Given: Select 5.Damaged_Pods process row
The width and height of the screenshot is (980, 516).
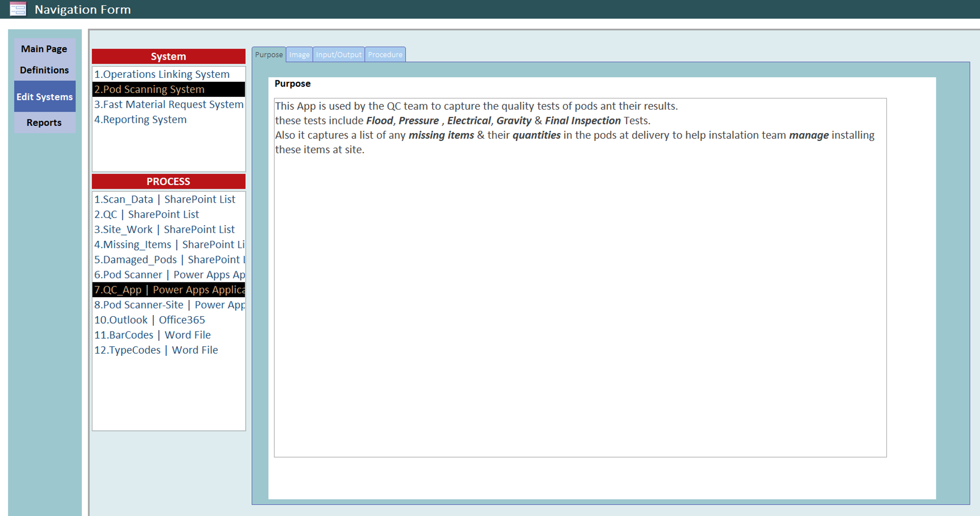Looking at the screenshot, I should tap(169, 260).
